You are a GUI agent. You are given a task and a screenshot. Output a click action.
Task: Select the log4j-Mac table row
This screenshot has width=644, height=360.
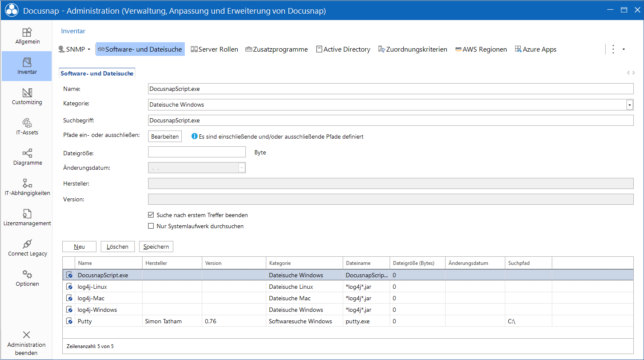348,298
